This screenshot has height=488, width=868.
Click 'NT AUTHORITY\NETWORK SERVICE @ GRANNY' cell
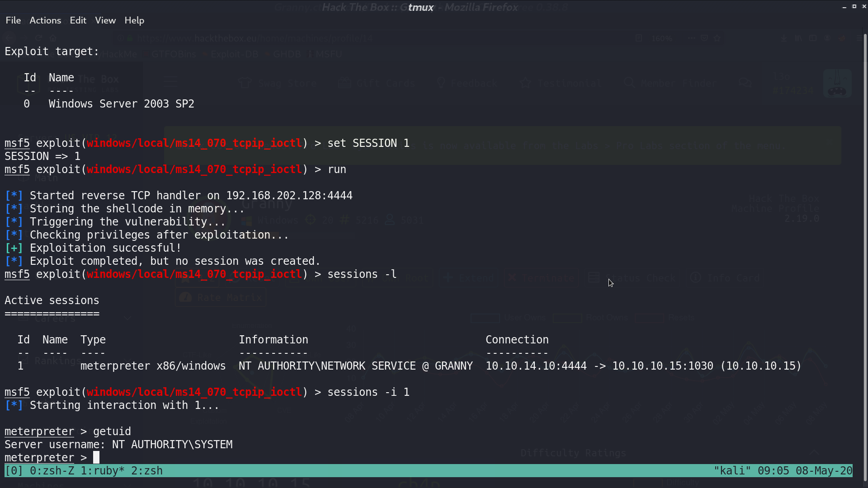(356, 366)
